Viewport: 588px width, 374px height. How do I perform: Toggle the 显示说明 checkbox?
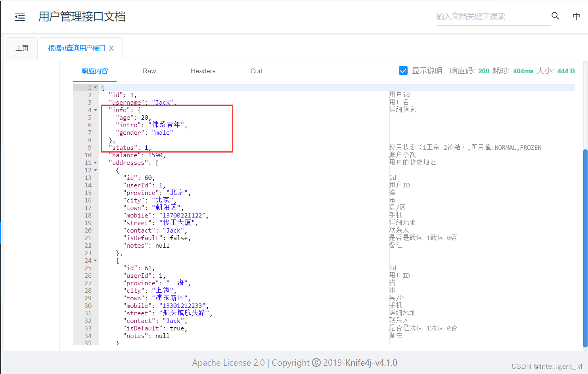click(x=403, y=71)
